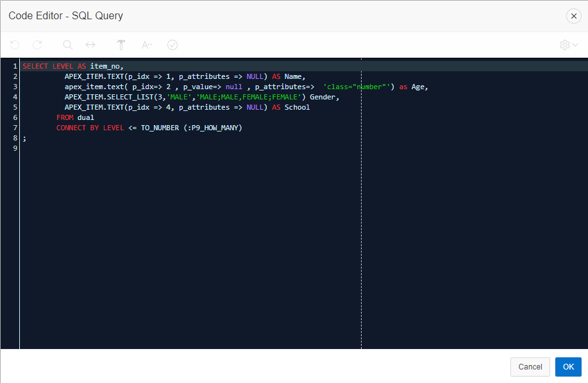The image size is (588, 383).
Task: Click line number 7 in the gutter
Action: pos(15,128)
